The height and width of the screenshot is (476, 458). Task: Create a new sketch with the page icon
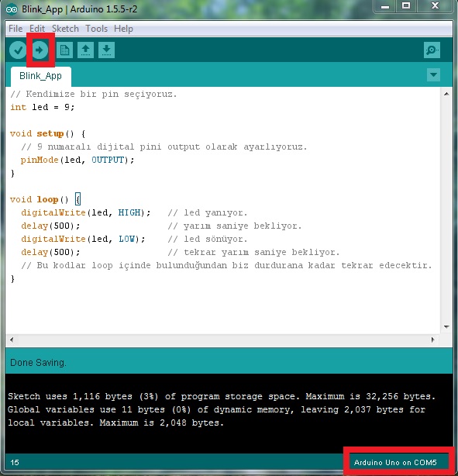tap(64, 50)
